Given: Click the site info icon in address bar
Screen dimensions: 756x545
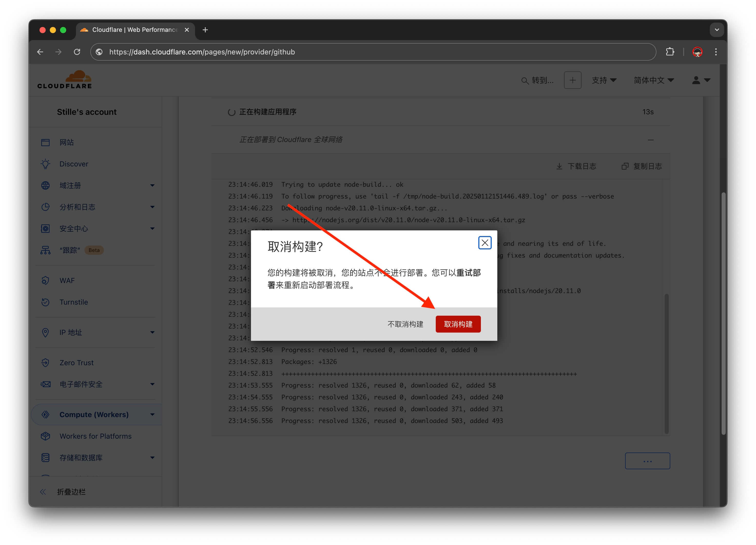Looking at the screenshot, I should (99, 52).
